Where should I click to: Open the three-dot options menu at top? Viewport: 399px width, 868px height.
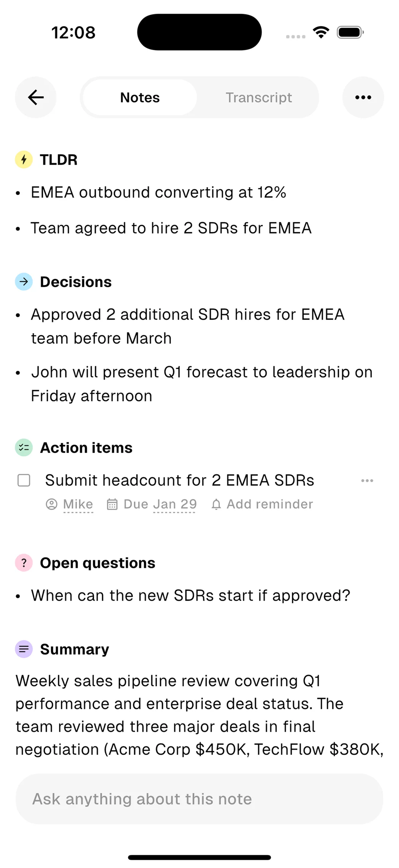click(x=363, y=97)
